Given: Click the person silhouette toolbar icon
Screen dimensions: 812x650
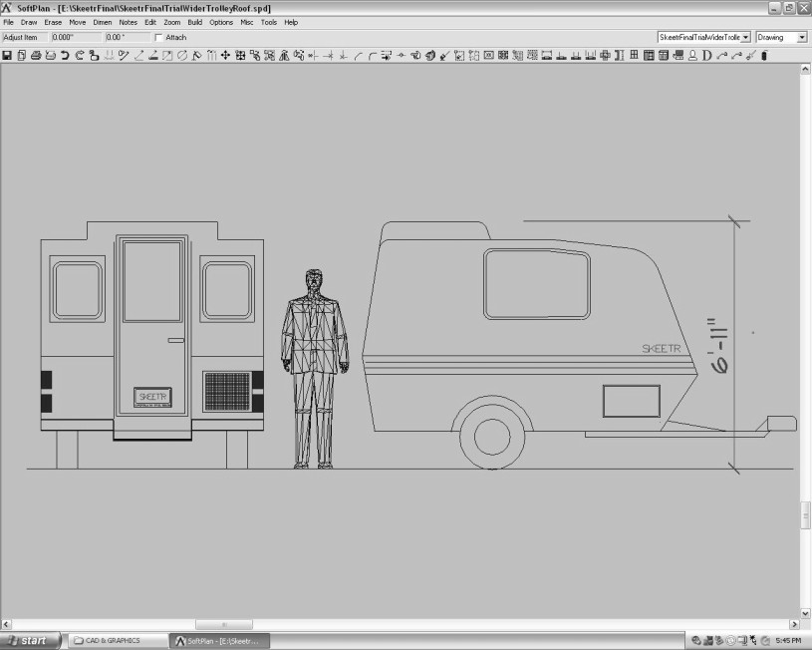Looking at the screenshot, I should pos(692,56).
